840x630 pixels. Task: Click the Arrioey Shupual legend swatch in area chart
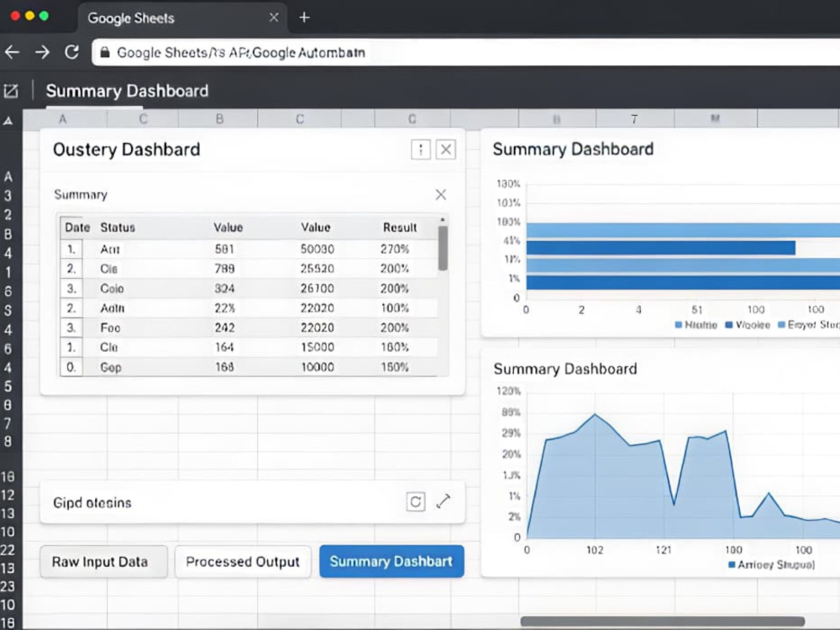point(732,564)
